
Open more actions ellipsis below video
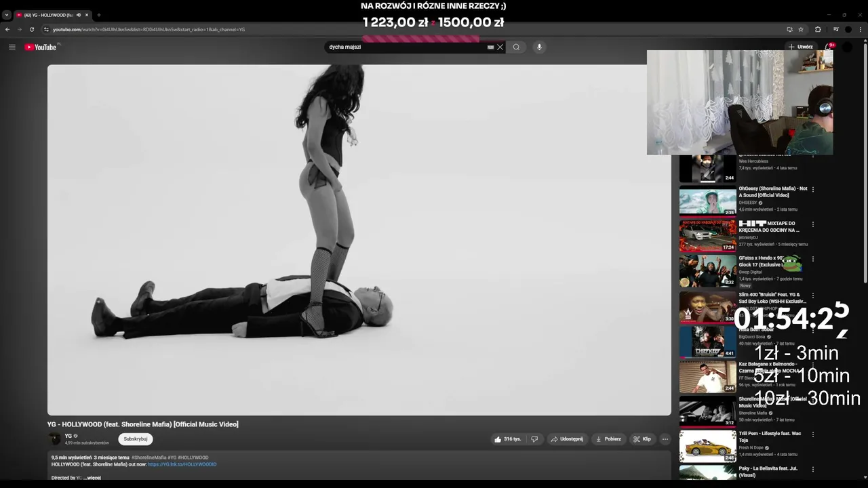coord(665,439)
